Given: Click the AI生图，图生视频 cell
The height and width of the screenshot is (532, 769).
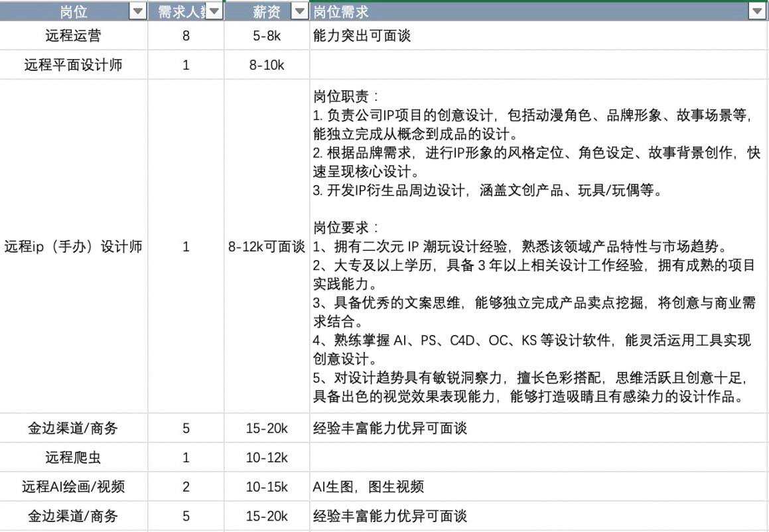Looking at the screenshot, I should point(539,486).
